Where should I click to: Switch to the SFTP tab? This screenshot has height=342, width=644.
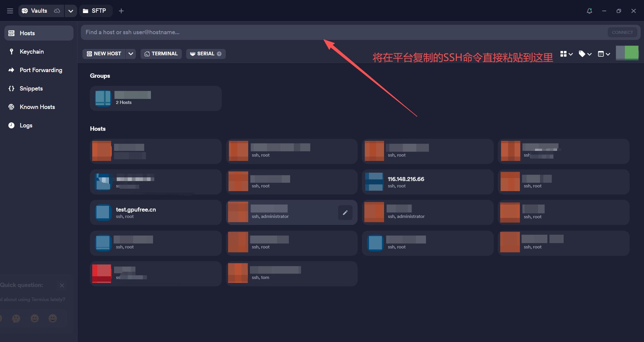[95, 11]
